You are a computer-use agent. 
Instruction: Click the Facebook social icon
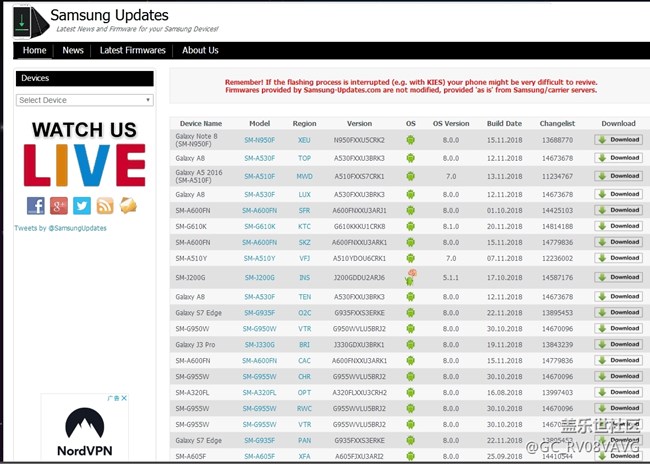click(x=36, y=205)
